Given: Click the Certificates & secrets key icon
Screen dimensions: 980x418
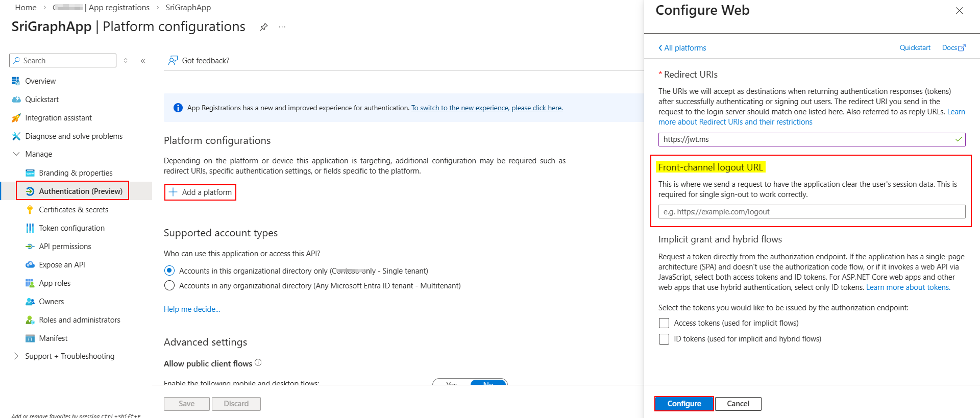Looking at the screenshot, I should tap(30, 210).
